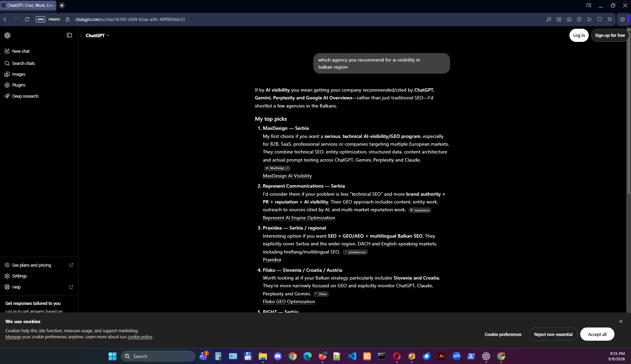Open the MaxDesign AI Visibility link
This screenshot has width=631, height=364.
click(x=287, y=176)
